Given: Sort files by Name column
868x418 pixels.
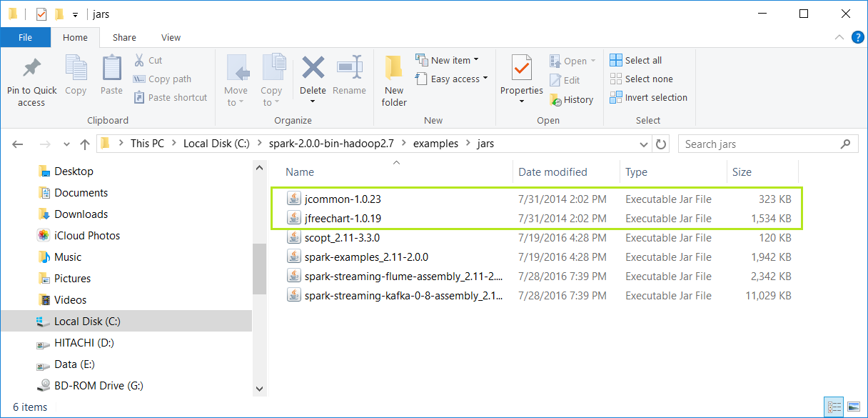Looking at the screenshot, I should pos(300,172).
